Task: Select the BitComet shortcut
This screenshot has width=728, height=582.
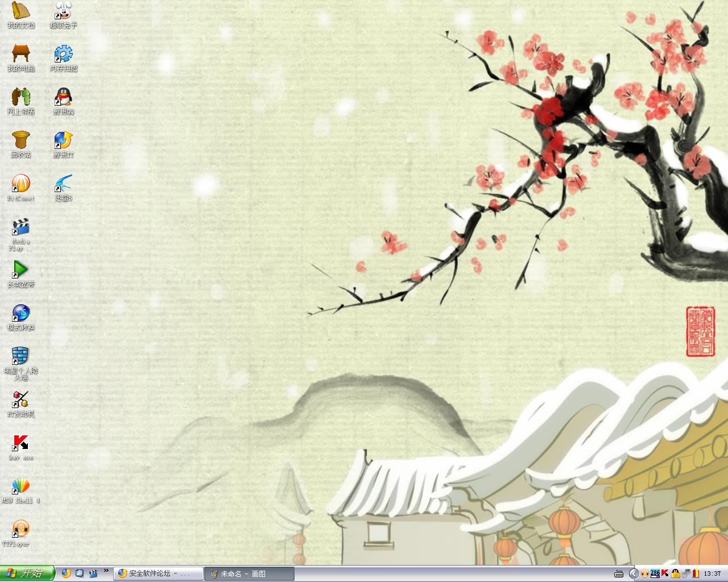Action: coord(21,188)
